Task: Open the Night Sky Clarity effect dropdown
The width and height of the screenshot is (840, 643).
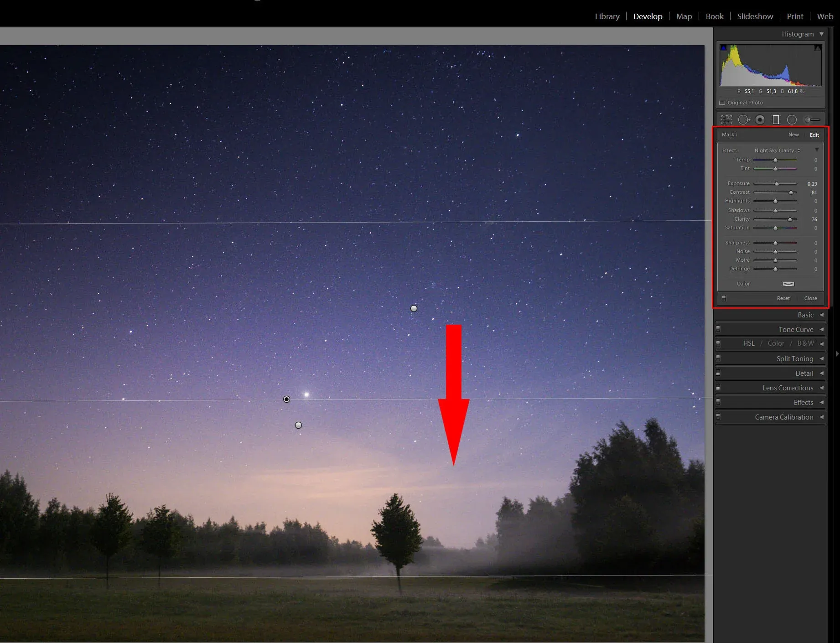Action: [775, 150]
